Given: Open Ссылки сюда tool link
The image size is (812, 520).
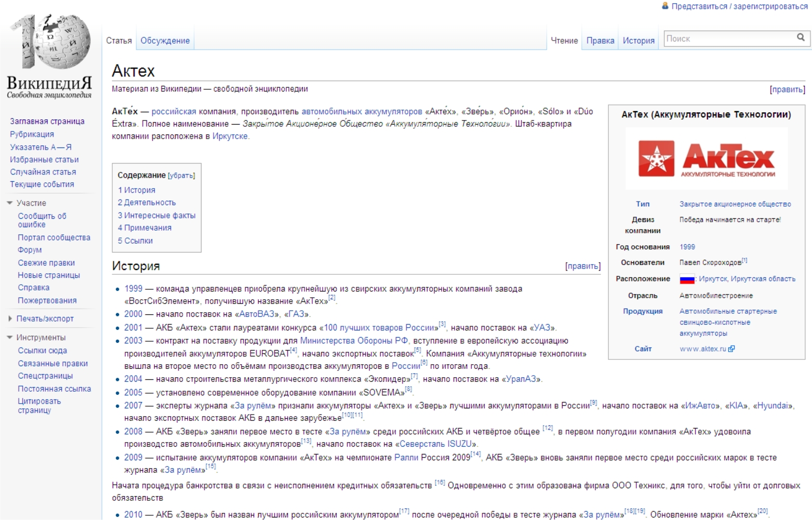Looking at the screenshot, I should tap(43, 351).
